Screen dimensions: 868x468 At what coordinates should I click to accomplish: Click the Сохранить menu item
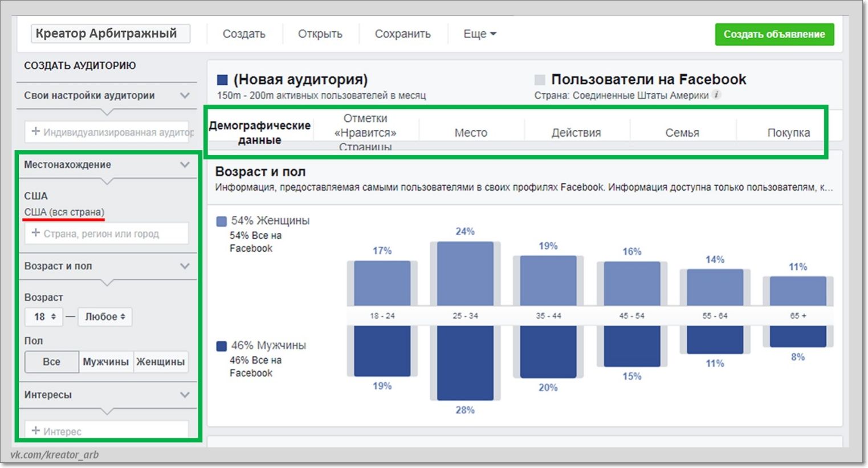403,34
